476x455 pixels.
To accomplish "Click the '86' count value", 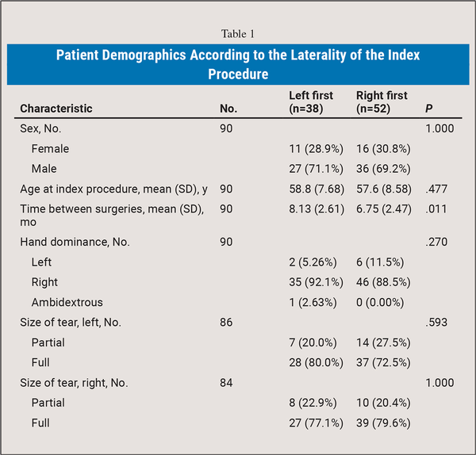I will coord(226,323).
